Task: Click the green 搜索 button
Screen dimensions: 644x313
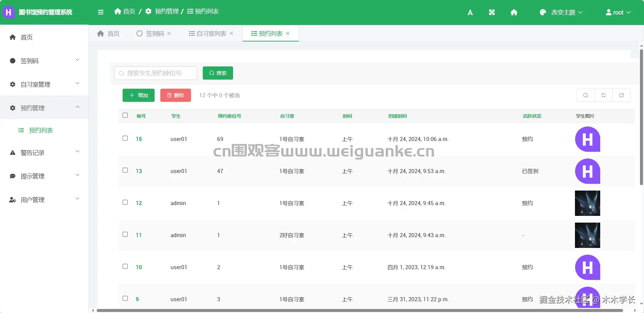Action: (x=218, y=73)
